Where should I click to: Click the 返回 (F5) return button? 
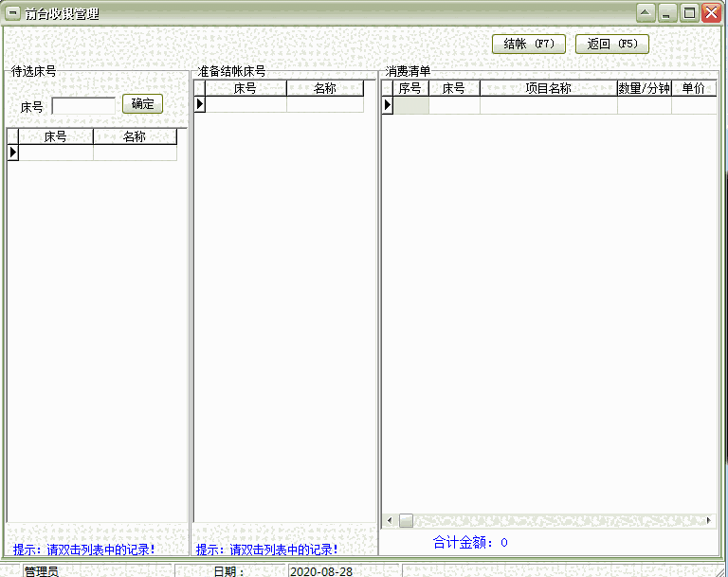612,45
